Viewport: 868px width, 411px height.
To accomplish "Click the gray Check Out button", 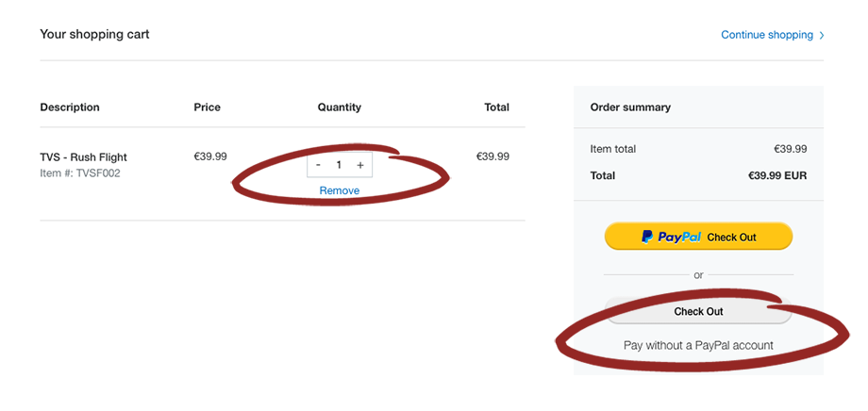I will click(x=698, y=311).
